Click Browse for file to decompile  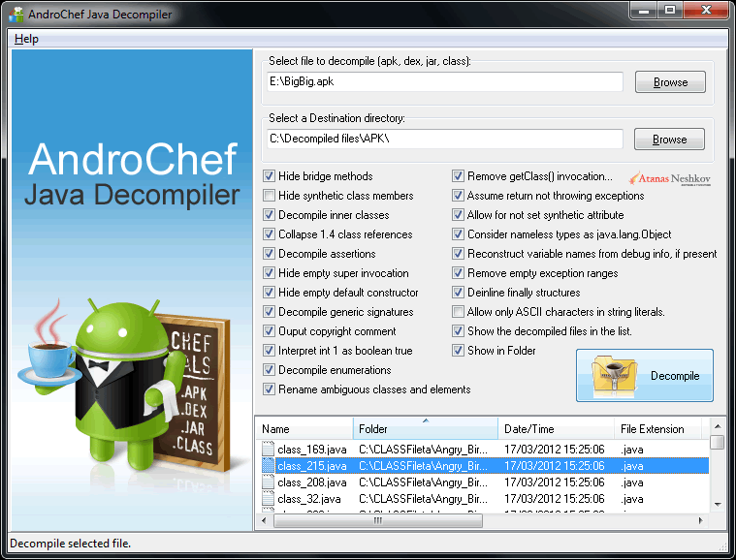click(670, 82)
